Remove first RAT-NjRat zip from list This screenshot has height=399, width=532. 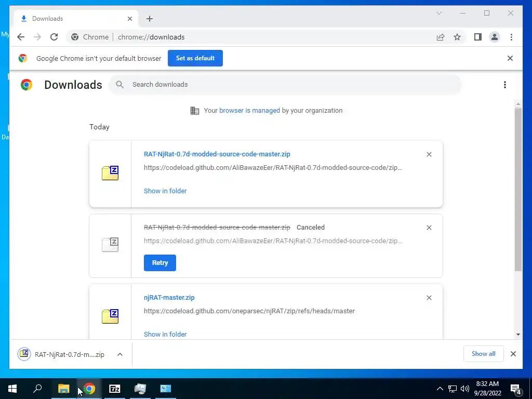[429, 154]
